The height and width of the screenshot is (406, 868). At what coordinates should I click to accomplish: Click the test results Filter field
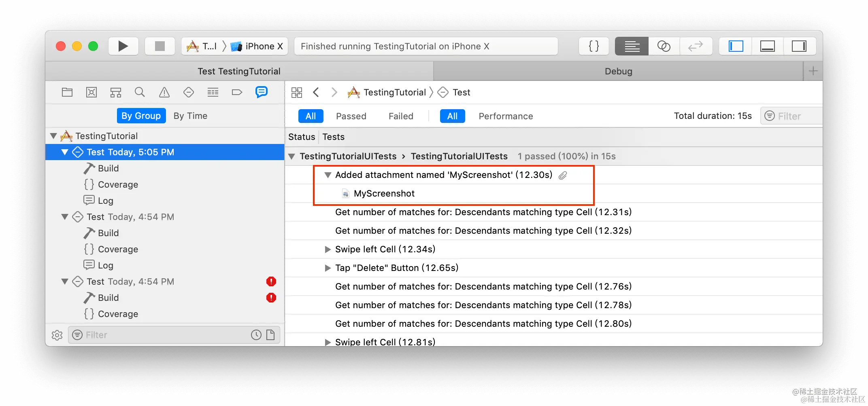[791, 116]
